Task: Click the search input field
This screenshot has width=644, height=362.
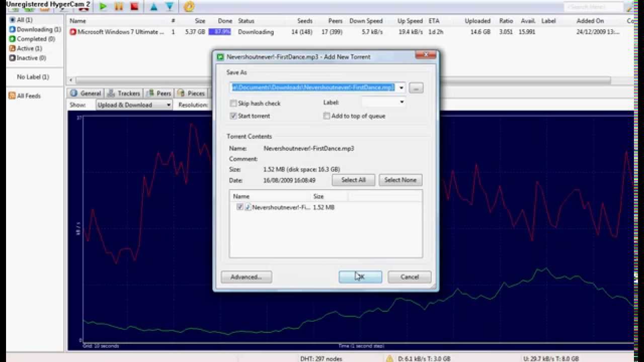Action: pos(593,7)
